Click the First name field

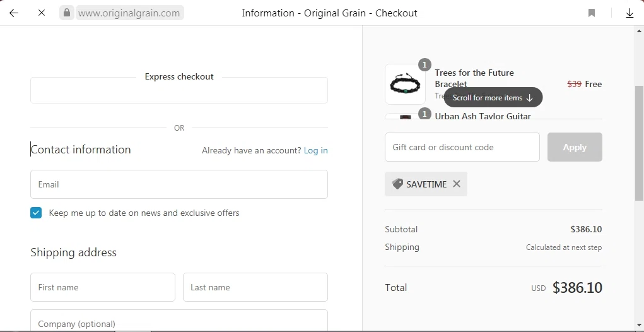[103, 287]
